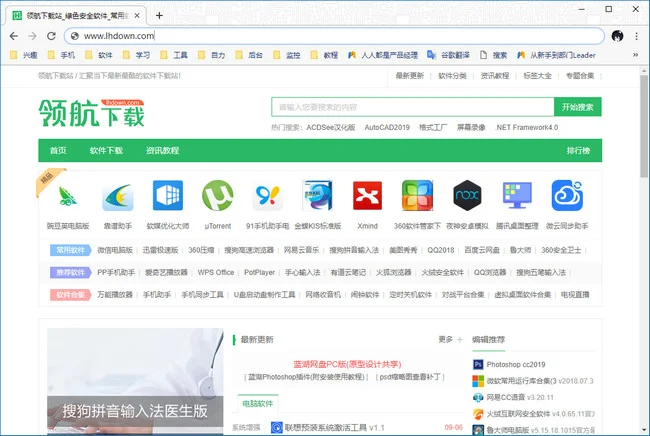Click the 金蝶KIS标准版 box icon

318,195
